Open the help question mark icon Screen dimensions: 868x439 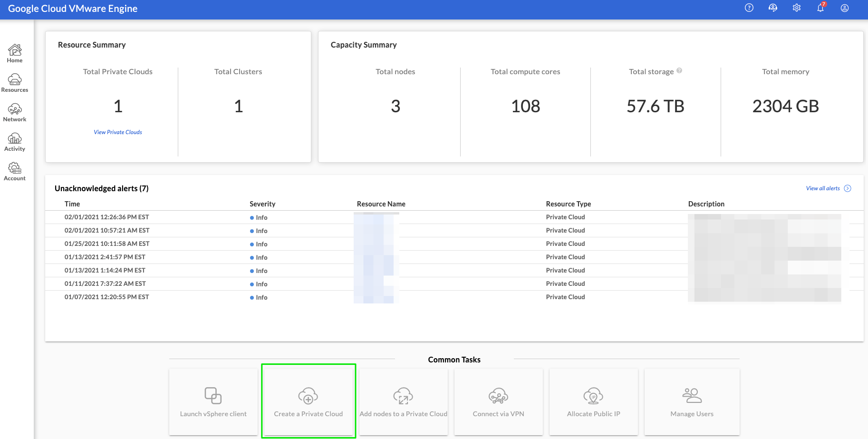coord(749,8)
